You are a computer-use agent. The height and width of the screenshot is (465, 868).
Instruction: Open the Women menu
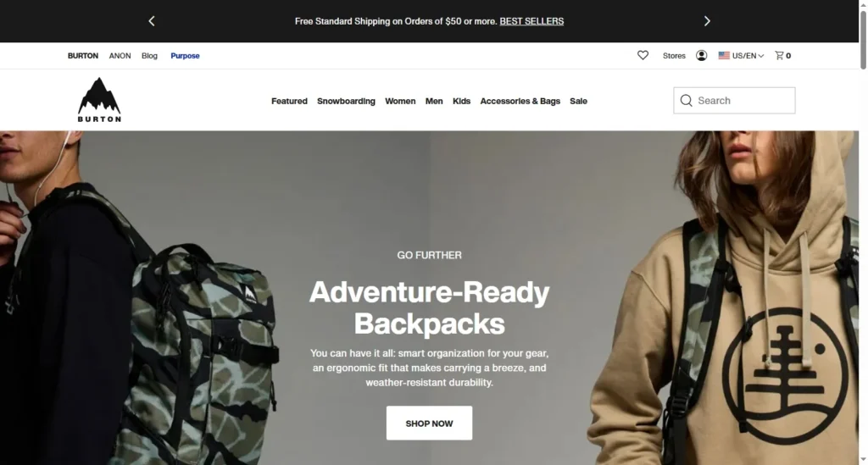coord(400,101)
